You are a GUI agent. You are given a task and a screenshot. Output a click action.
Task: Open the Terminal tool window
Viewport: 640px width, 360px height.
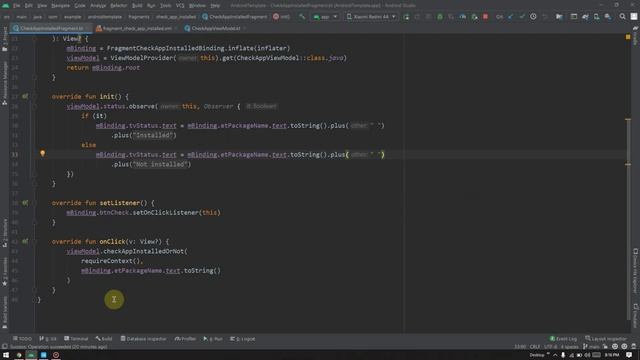(x=76, y=339)
